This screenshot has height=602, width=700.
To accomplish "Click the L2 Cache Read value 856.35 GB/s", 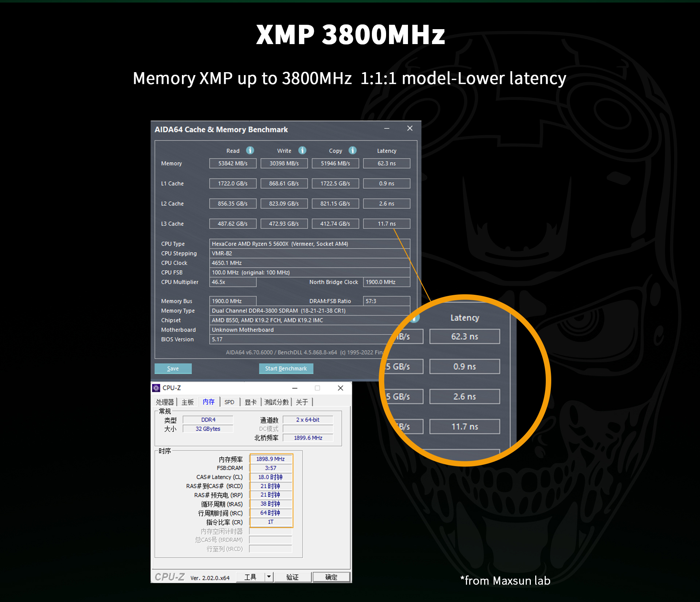I will (x=233, y=203).
